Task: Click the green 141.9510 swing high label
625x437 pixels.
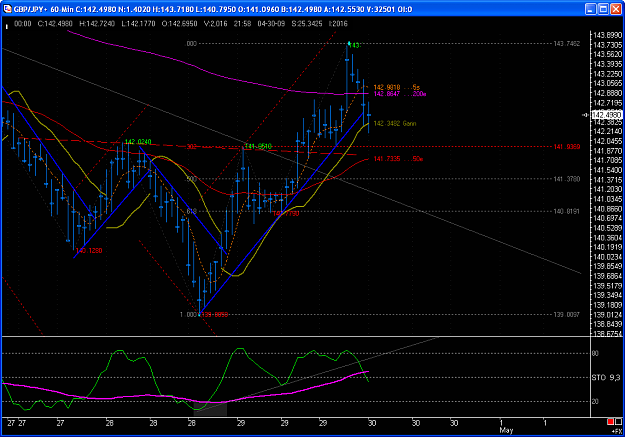Action: (x=258, y=146)
